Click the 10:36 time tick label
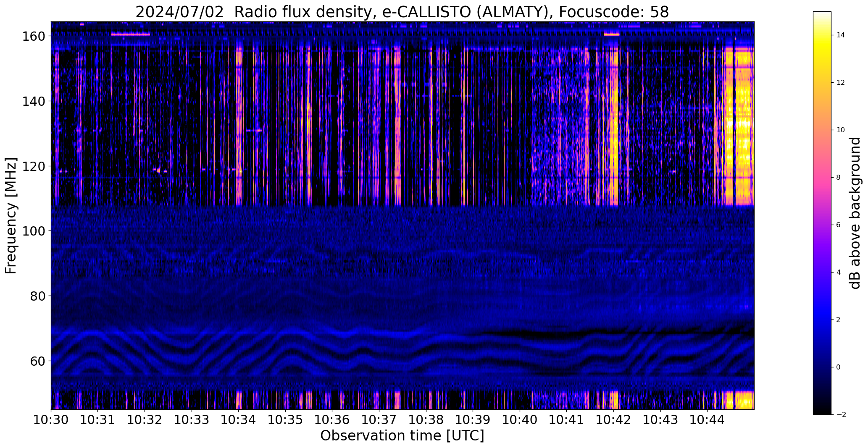 332,419
